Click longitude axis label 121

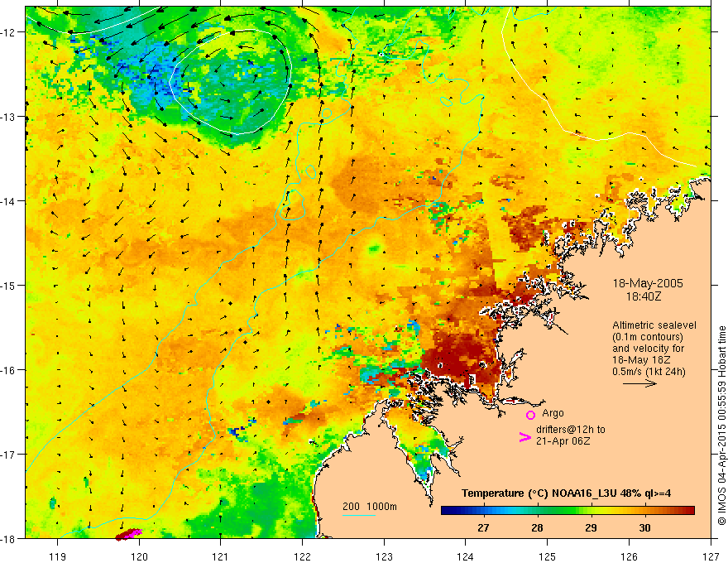(221, 556)
